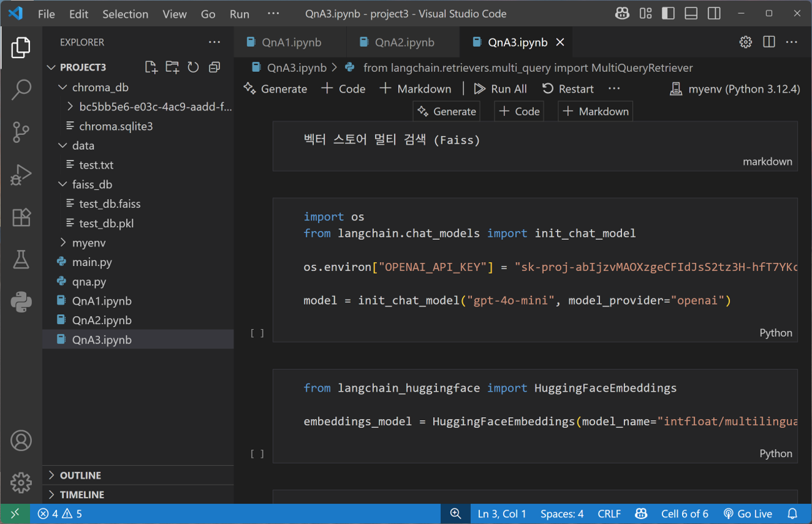
Task: Select the Python language label of first code cell
Action: tap(776, 333)
